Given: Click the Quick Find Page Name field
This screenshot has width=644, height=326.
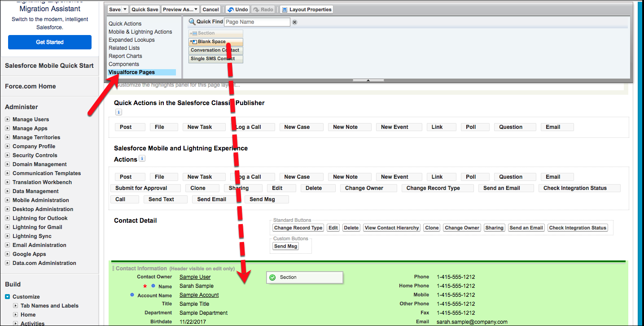Looking at the screenshot, I should point(257,22).
